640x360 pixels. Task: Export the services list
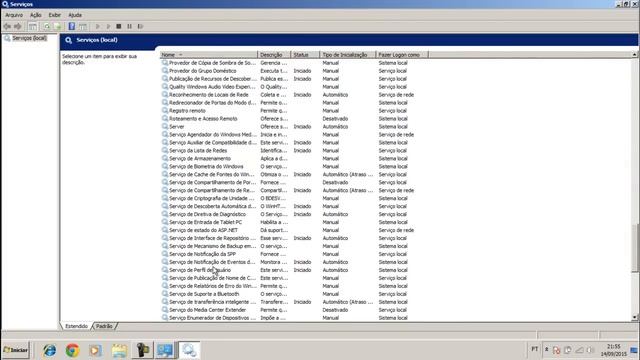coord(57,27)
